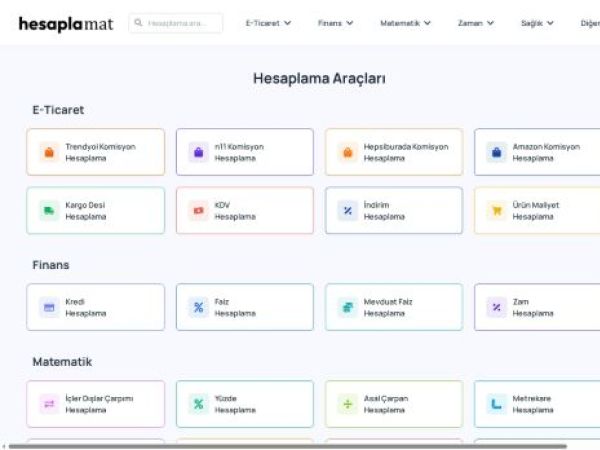600x450 pixels.
Task: Open İçler Dışlar Çarpımı Hesaplama text
Action: coord(99,404)
